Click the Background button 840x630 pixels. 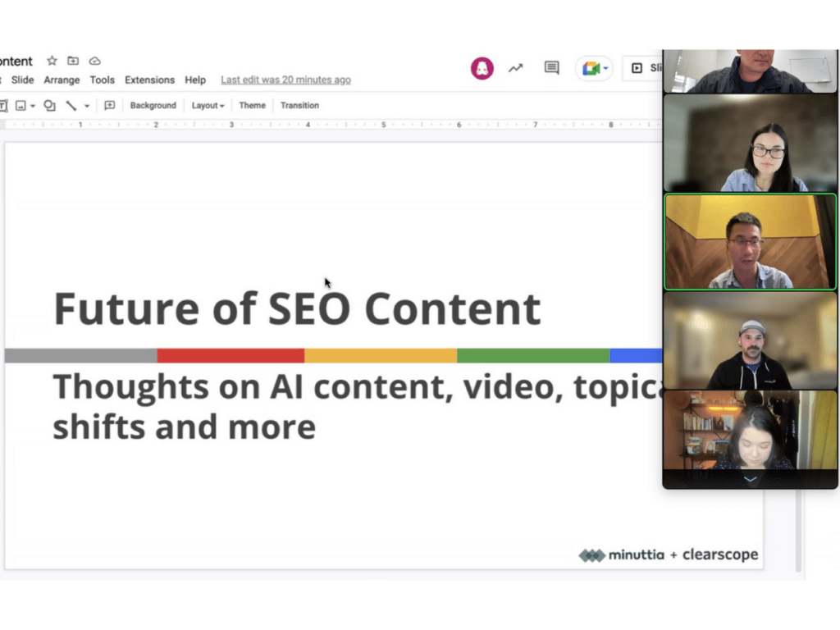click(153, 105)
